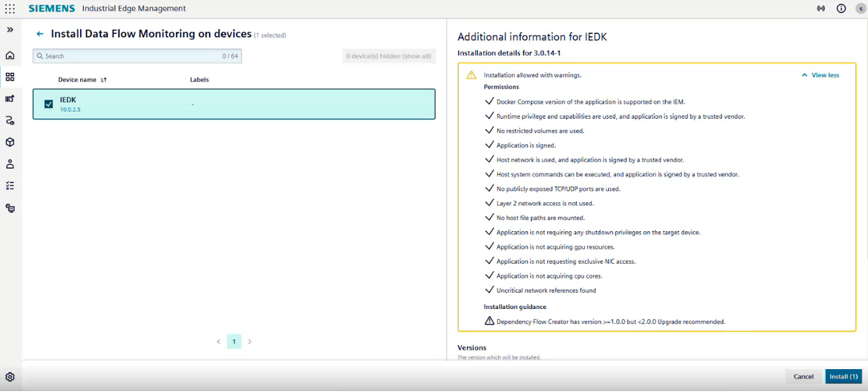This screenshot has height=392, width=868.
Task: Open the cube catalog sidebar icon
Action: coord(10,142)
